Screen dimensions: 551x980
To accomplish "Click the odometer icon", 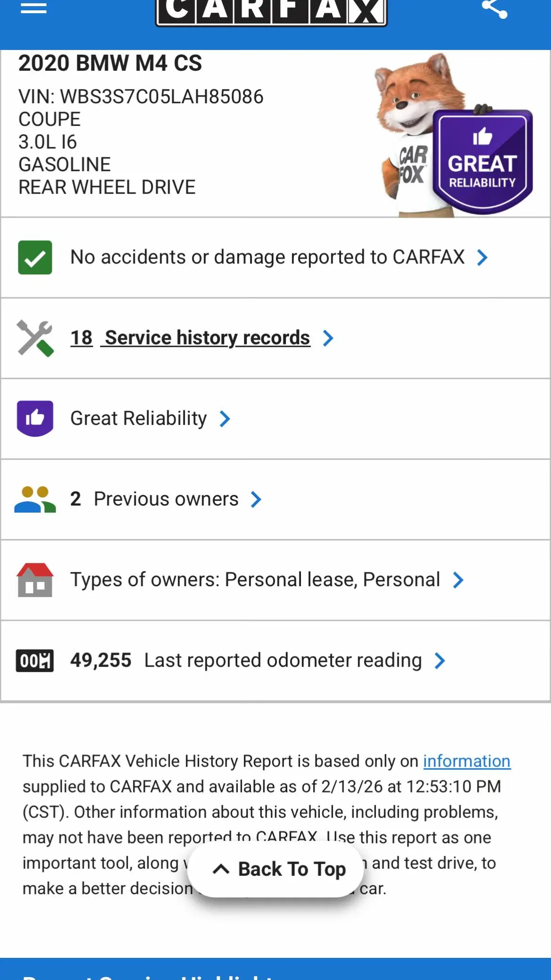I will coord(35,661).
